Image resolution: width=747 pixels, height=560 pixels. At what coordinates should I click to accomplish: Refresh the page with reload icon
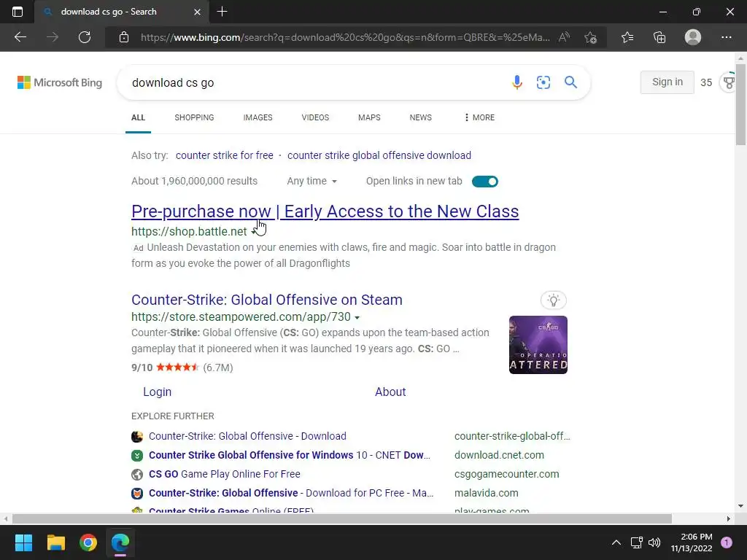(85, 37)
